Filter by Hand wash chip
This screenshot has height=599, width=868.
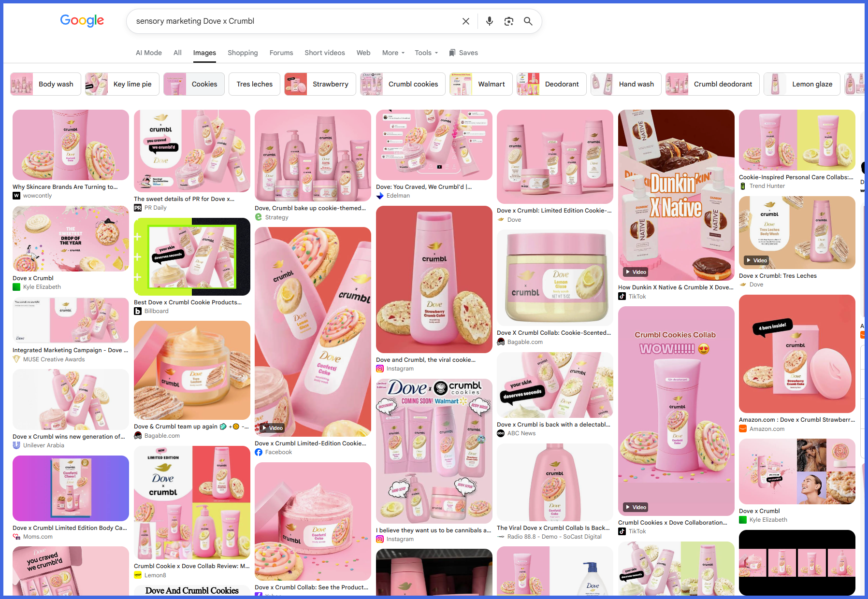coord(626,84)
